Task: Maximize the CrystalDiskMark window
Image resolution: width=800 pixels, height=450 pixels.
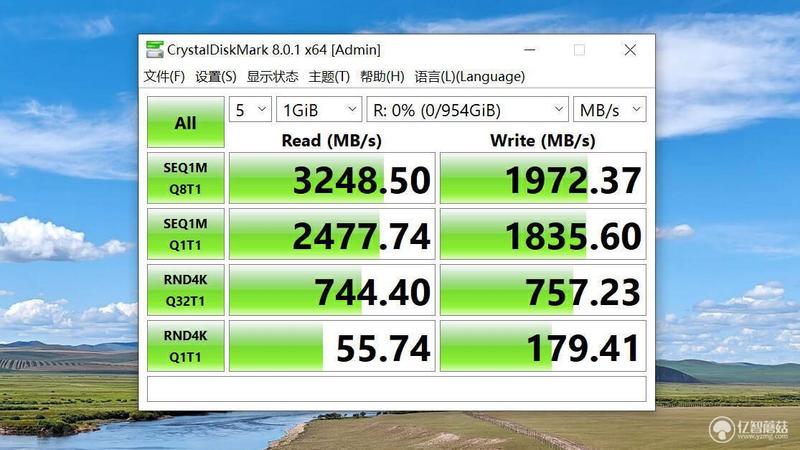Action: [x=579, y=49]
